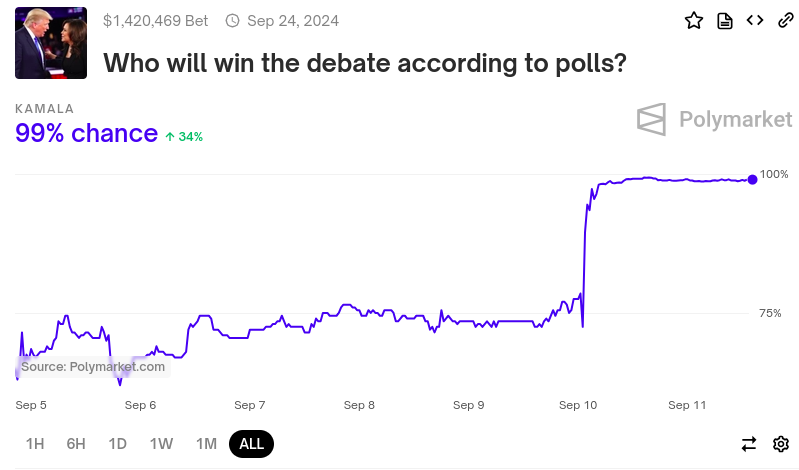Click the Polymarket logo
The width and height of the screenshot is (799, 470).
click(714, 120)
